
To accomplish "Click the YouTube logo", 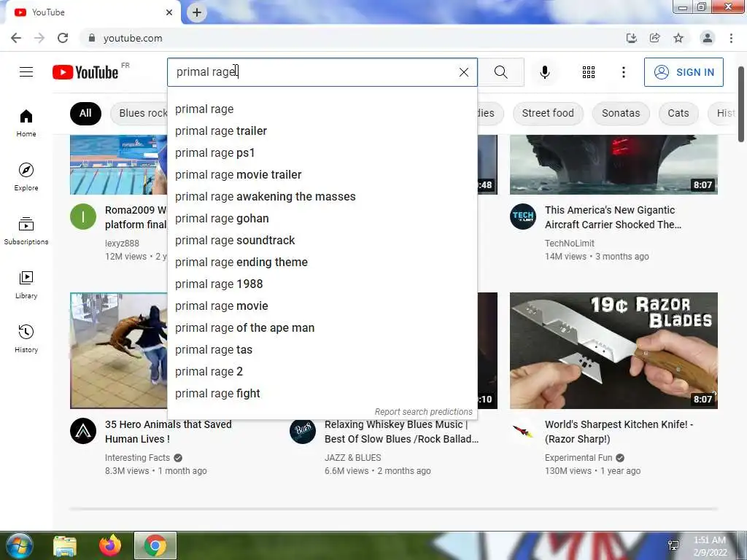I will [x=85, y=72].
